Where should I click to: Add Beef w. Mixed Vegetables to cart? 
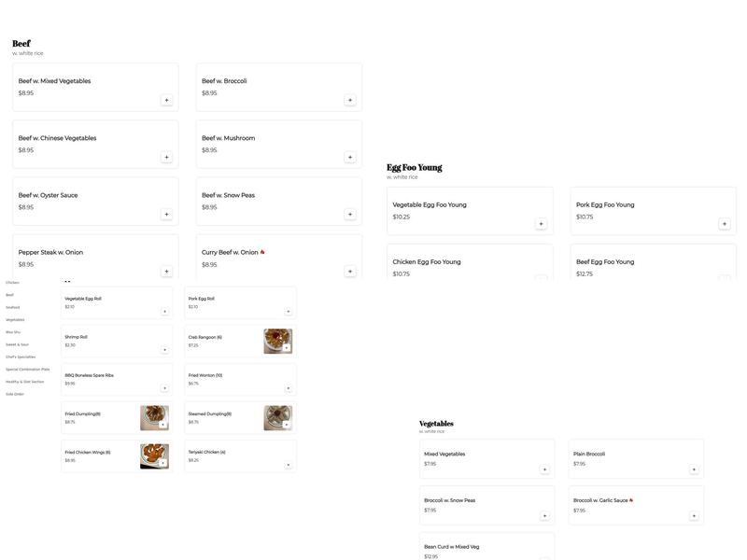[x=166, y=100]
